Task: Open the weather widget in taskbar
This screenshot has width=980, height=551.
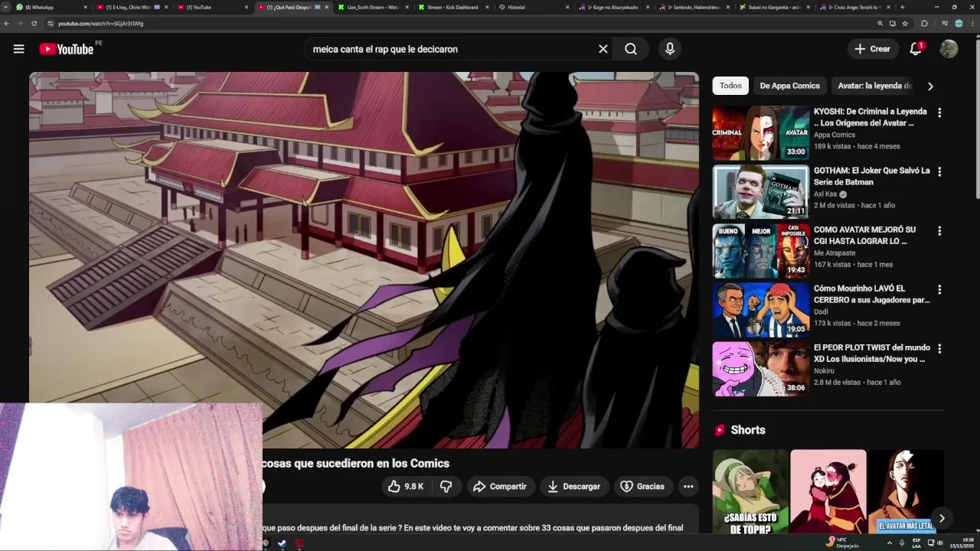Action: tap(842, 543)
